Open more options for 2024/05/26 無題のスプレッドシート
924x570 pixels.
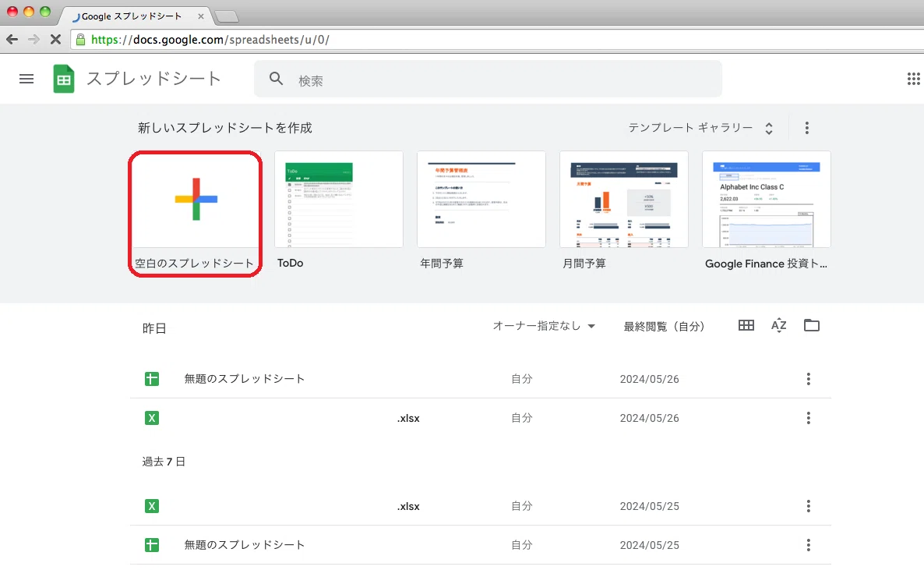pos(808,379)
